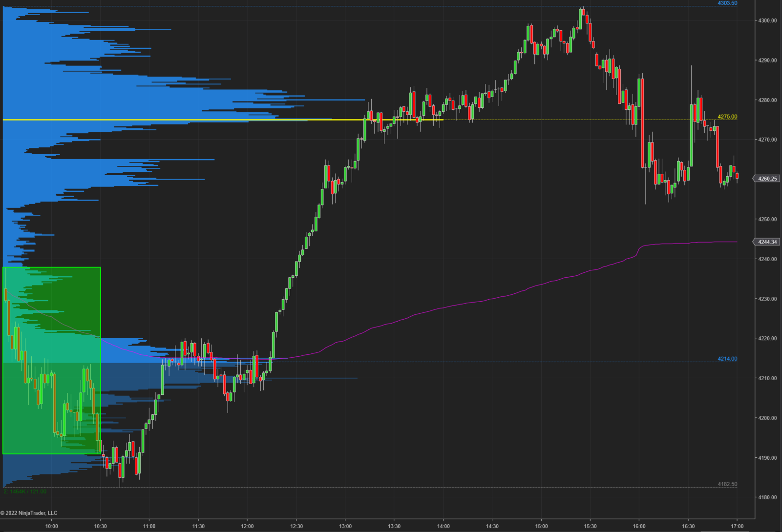Click the '© 2022 NinjaTrader, LLC' copyright text

point(29,513)
